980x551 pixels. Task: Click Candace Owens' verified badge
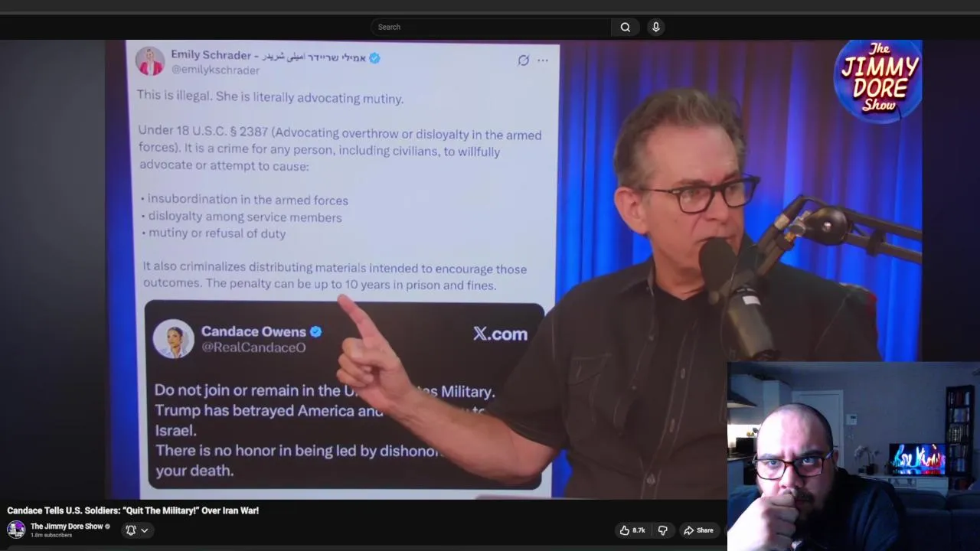pyautogui.click(x=315, y=331)
